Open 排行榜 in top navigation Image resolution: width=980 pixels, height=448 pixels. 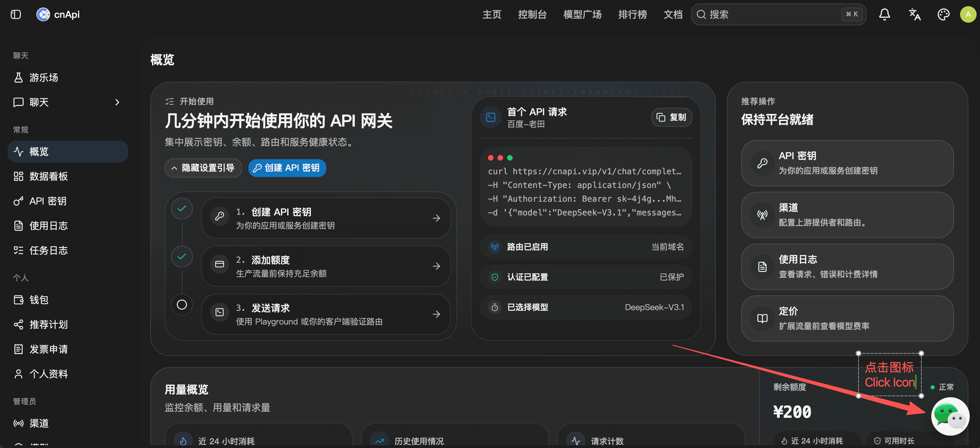[x=632, y=14]
